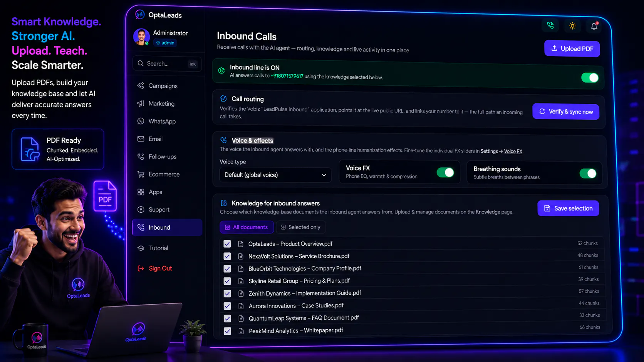This screenshot has width=644, height=362.
Task: Click the phone number +918071579617
Action: pyautogui.click(x=287, y=76)
